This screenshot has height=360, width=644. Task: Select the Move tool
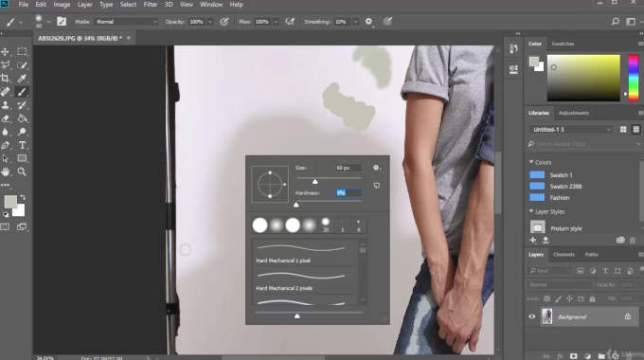tap(6, 51)
